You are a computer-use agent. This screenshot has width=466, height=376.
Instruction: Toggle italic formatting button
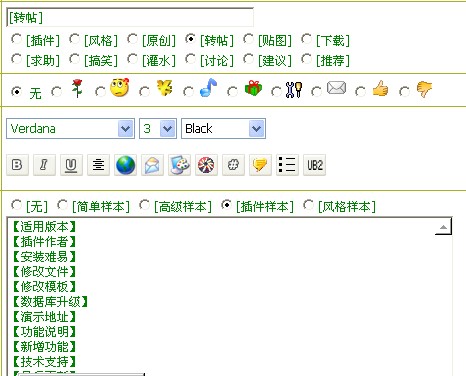tap(44, 165)
